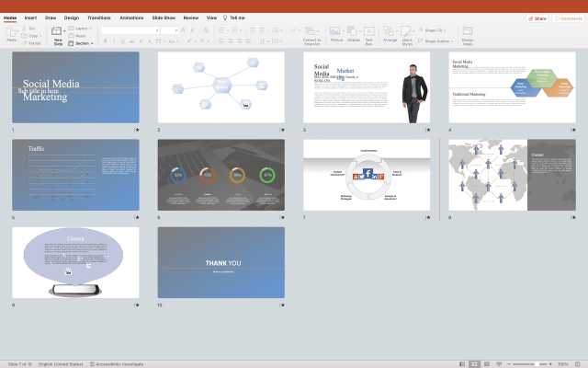Select the Traffic slide thumbnail
588x368 pixels.
(x=75, y=175)
